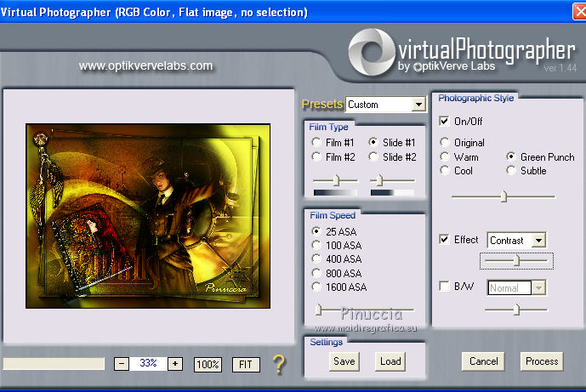Viewport: 586px width, 392px height.
Task: Click the Slide slider under Slide #2
Action: tap(392, 180)
